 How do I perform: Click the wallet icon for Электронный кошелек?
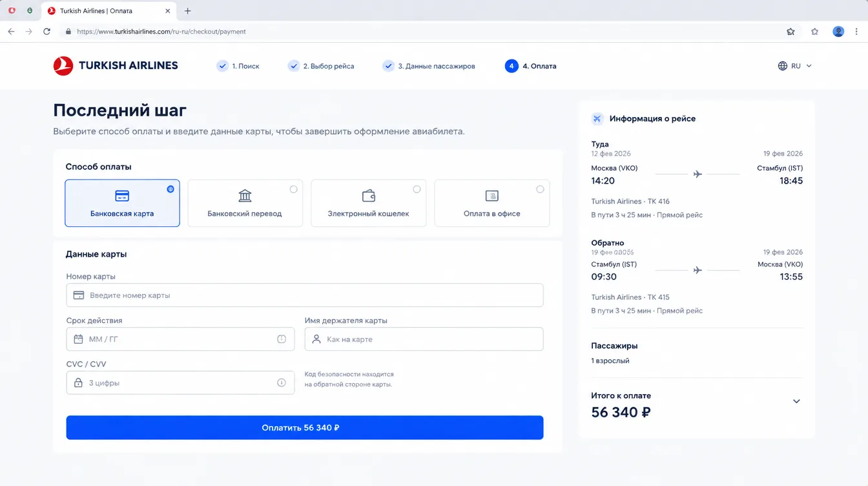coord(369,196)
